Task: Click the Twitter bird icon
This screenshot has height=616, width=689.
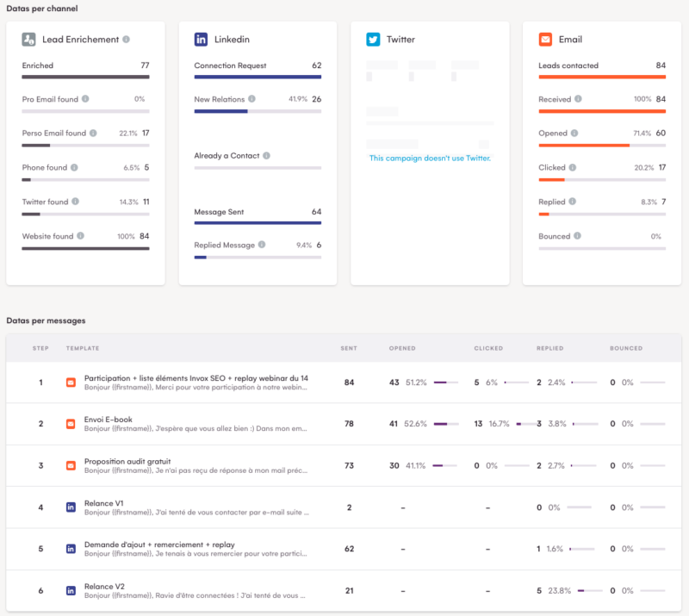Action: click(x=373, y=40)
